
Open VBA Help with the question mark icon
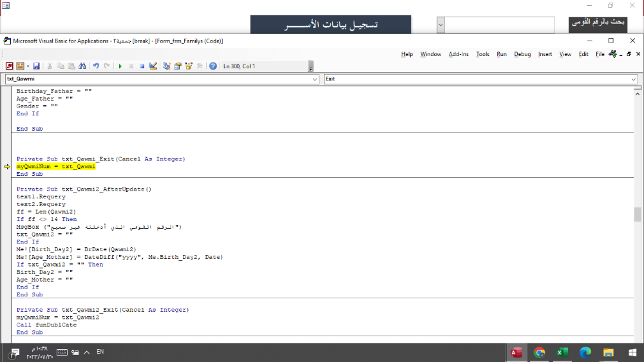213,66
